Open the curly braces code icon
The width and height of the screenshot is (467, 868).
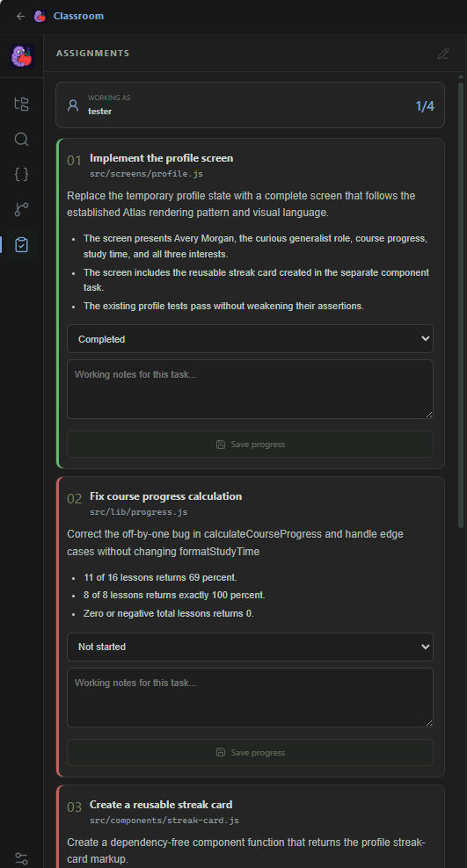22,174
